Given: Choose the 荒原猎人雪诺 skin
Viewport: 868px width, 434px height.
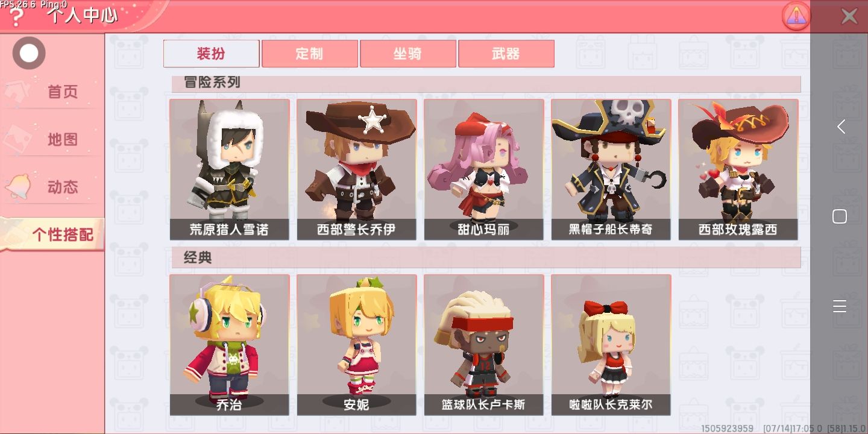Looking at the screenshot, I should pyautogui.click(x=230, y=169).
